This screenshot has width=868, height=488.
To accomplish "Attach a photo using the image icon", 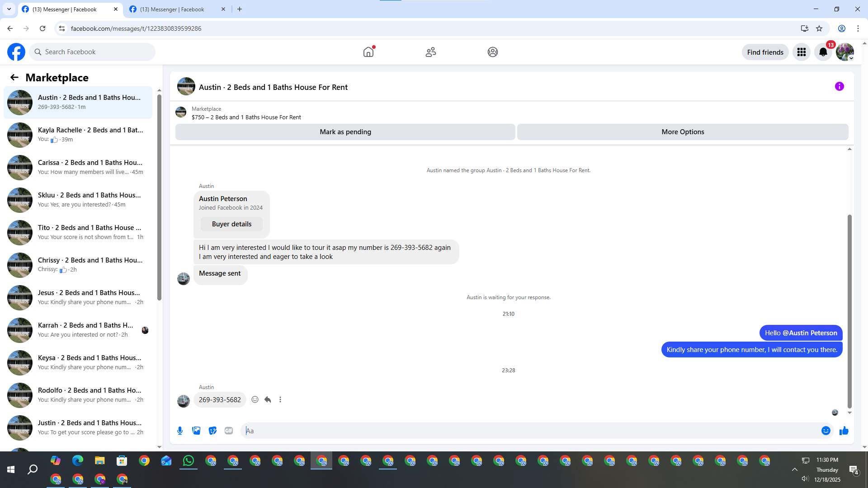I will click(196, 431).
